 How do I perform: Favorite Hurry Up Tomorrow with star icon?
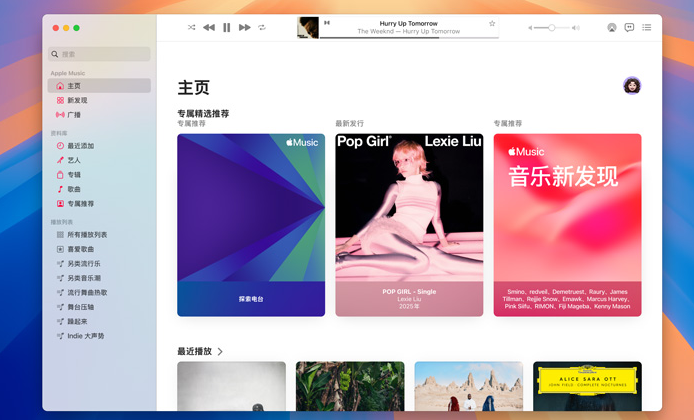tap(492, 23)
